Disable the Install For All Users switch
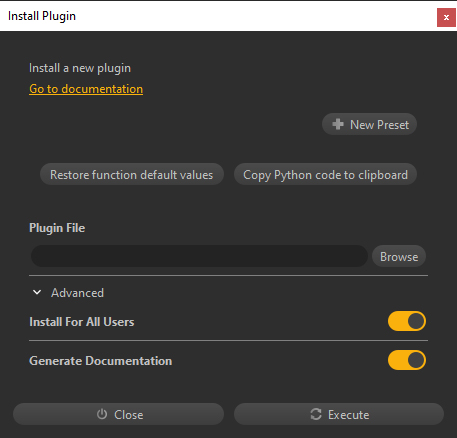This screenshot has height=438, width=457. [x=407, y=321]
